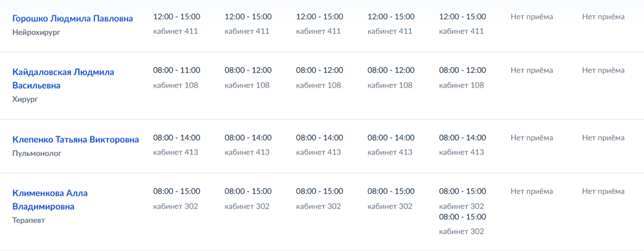Image resolution: width=644 pixels, height=251 pixels.
Task: Click кабинет 108 under 08:00 - 11:00 slot
Action: (x=175, y=85)
